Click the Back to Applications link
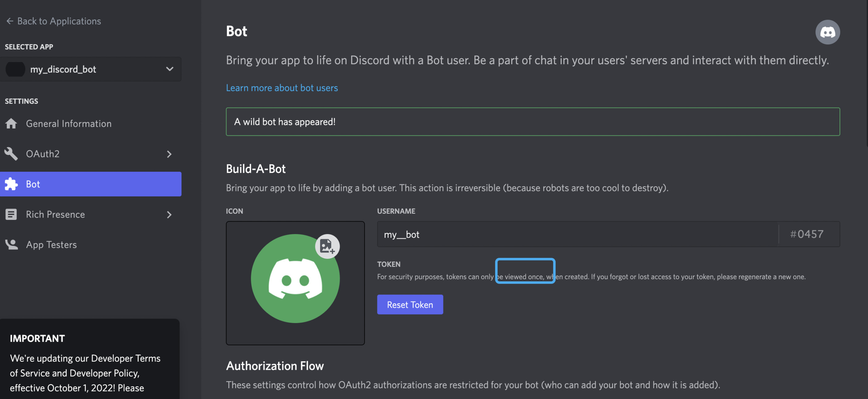Screen dimensions: 868x399 [x=59, y=21]
